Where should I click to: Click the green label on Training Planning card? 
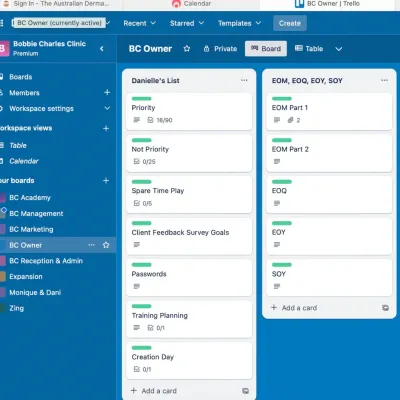tap(141, 306)
